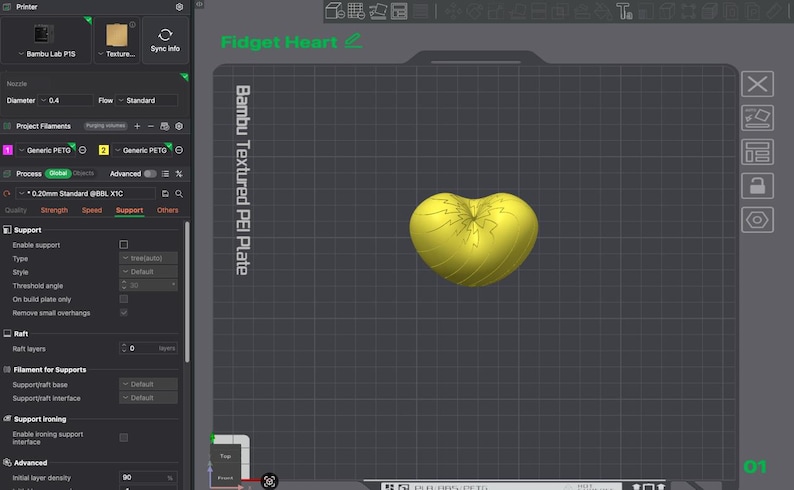Open plate settings eye-shaped icon

click(x=757, y=220)
